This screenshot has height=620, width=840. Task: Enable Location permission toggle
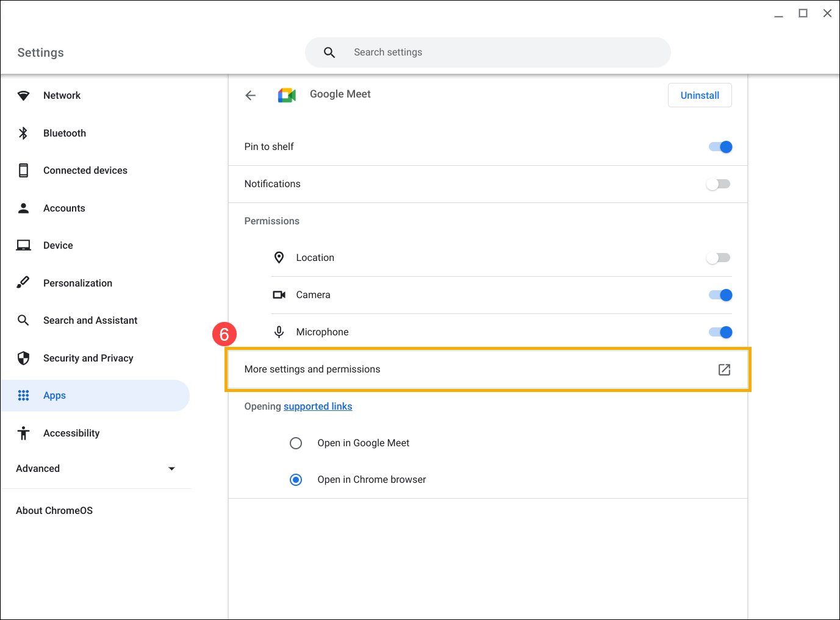718,258
